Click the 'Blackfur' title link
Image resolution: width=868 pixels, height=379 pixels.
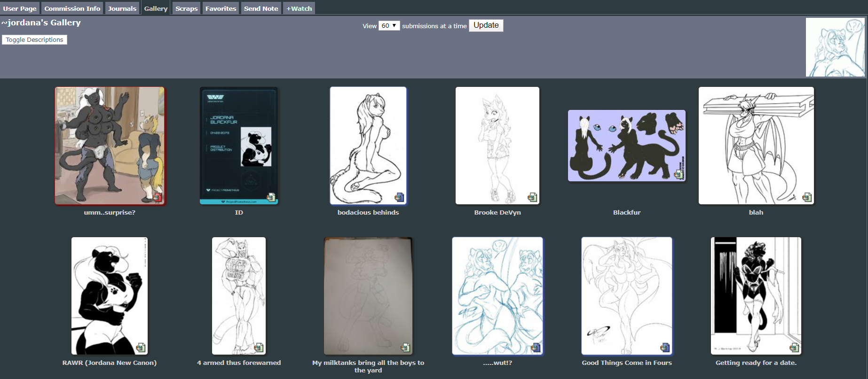[x=627, y=213]
